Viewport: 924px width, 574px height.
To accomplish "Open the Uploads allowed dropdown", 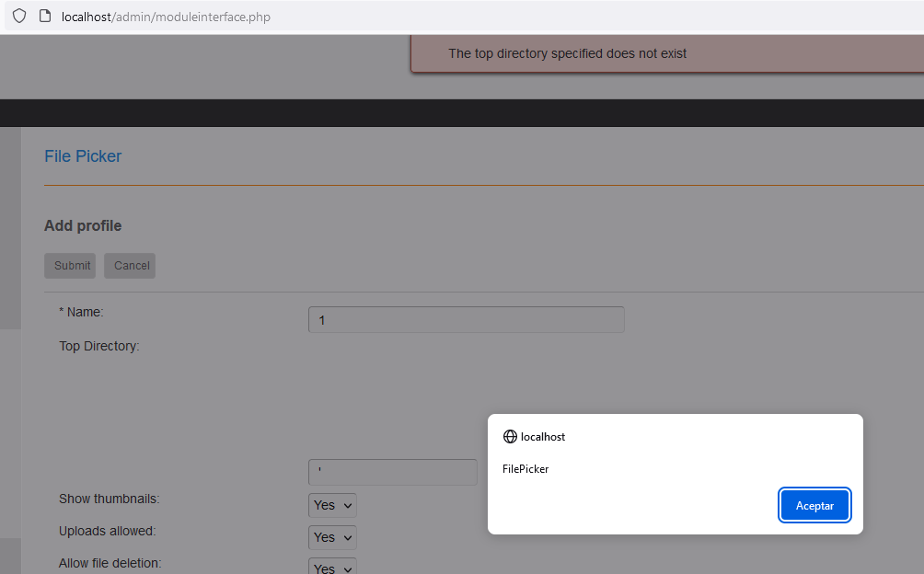I will pos(331,537).
